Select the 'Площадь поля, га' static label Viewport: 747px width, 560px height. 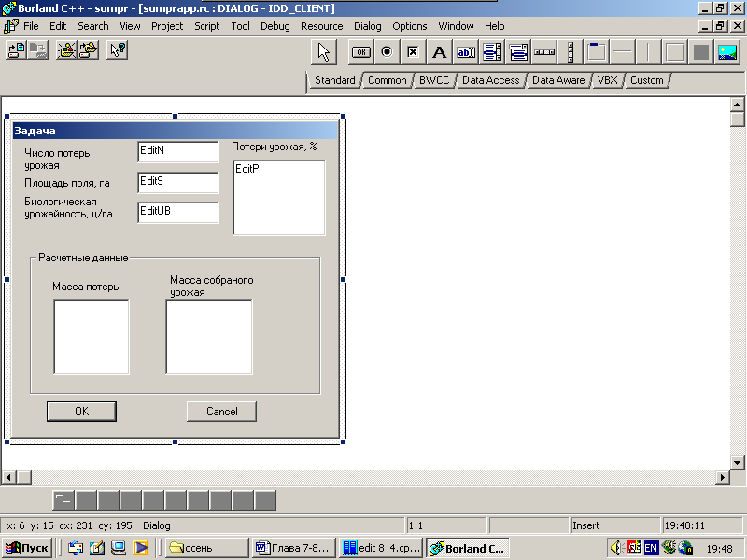coord(67,183)
